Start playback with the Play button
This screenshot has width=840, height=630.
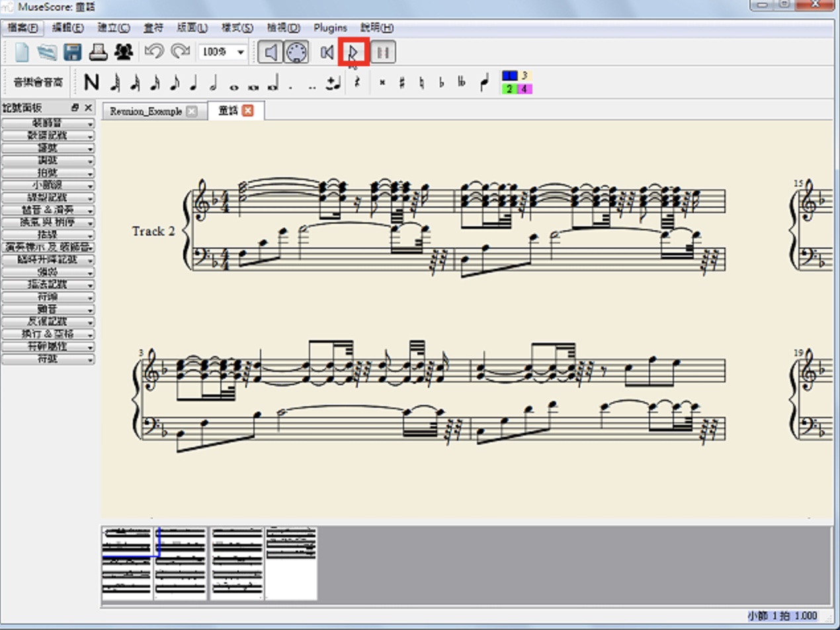353,52
